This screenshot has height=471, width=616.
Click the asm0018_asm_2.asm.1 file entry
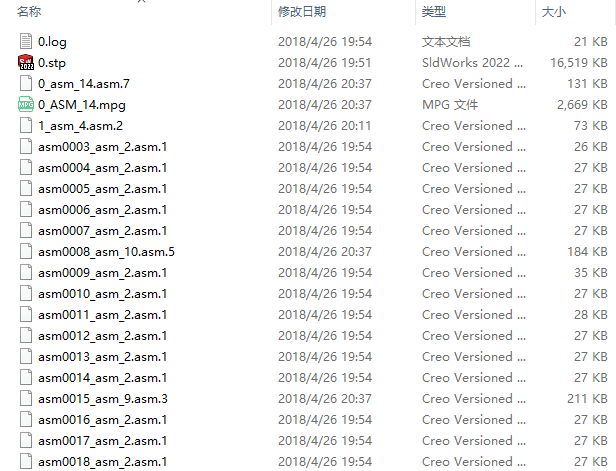(x=103, y=462)
